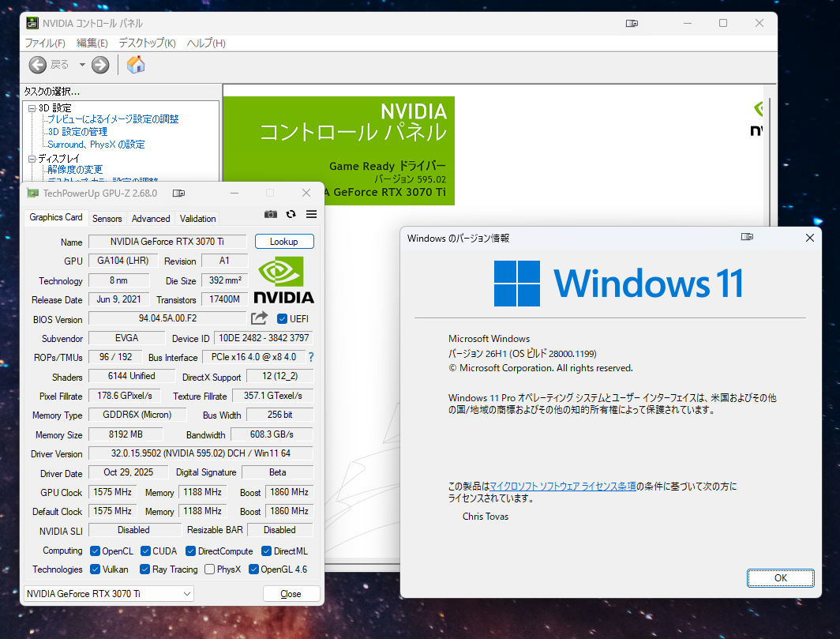Click the Release Date value Jun 9, 2021
Viewport: 840px width, 639px height.
[119, 299]
